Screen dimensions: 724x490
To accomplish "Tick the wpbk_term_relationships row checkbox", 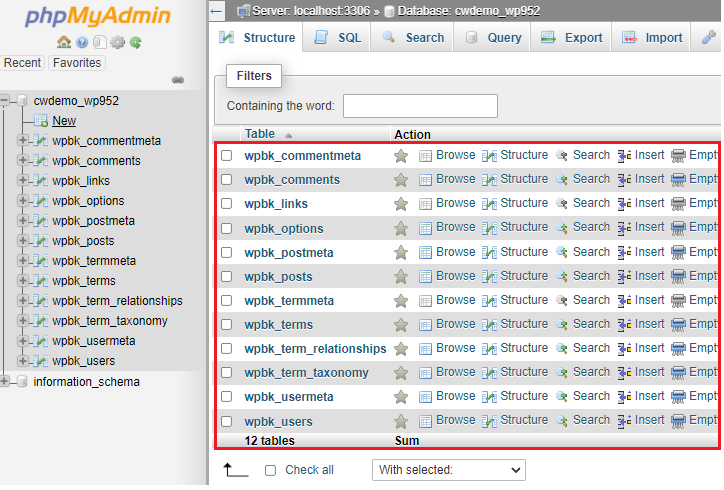I will [226, 349].
